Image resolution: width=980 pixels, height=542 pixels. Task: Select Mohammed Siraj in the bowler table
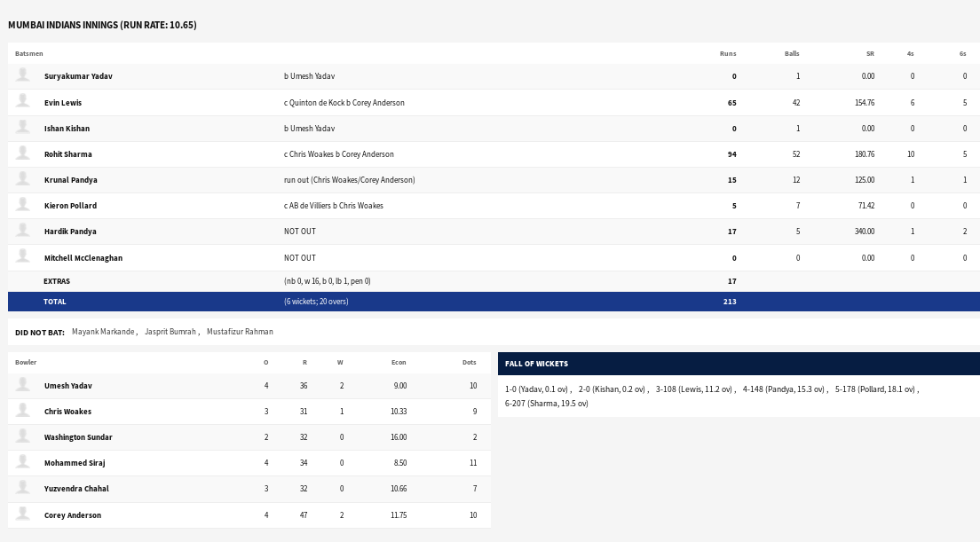click(75, 463)
